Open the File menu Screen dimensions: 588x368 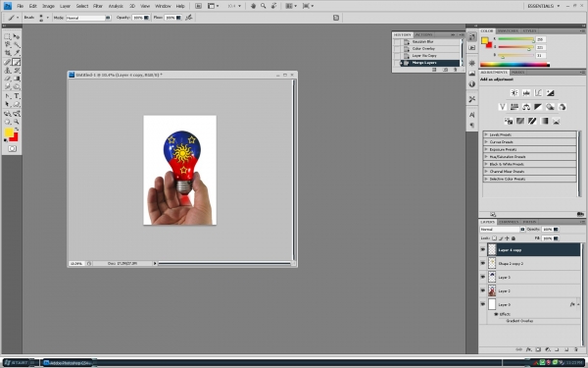point(20,6)
